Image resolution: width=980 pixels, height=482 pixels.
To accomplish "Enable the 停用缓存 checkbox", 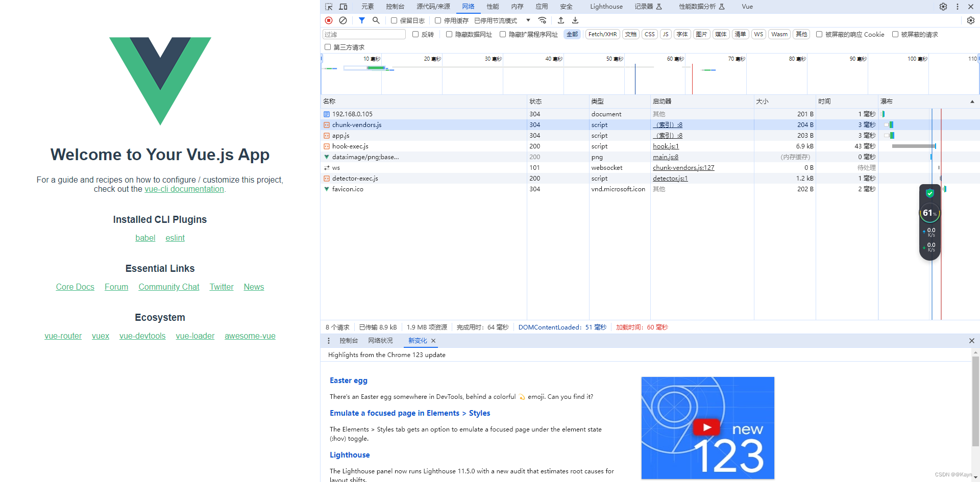I will click(438, 20).
